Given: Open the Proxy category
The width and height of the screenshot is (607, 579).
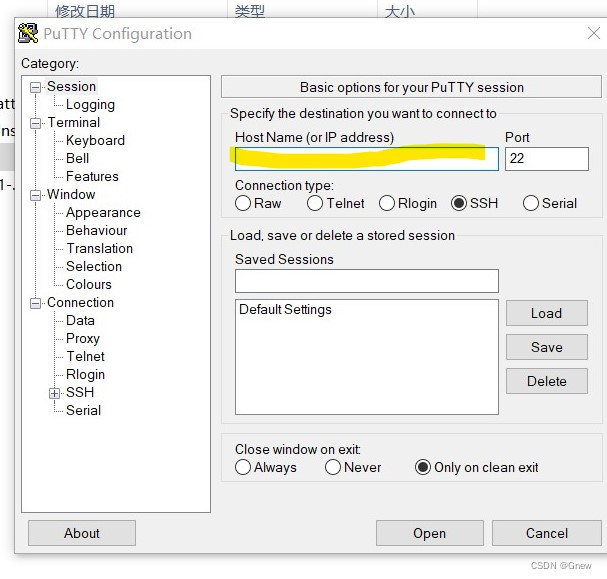Looking at the screenshot, I should (x=83, y=338).
